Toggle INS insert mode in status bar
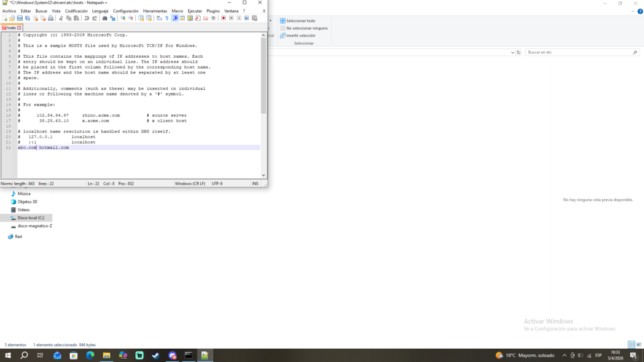Screen dimensions: 644x362 coord(255,184)
